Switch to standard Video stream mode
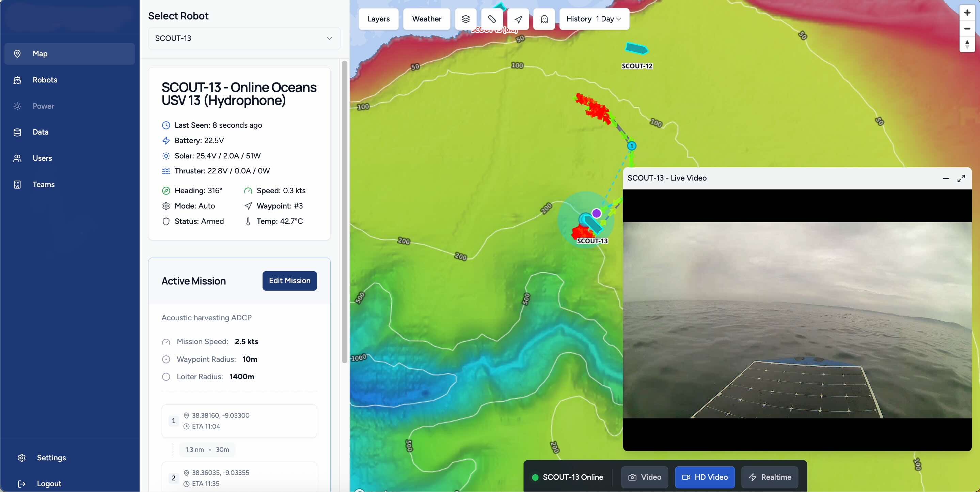 645,477
